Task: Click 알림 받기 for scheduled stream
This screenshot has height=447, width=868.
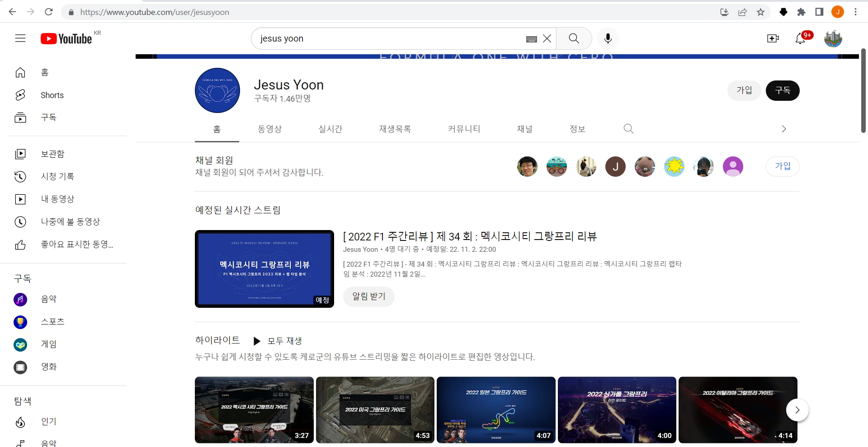Action: click(x=369, y=296)
